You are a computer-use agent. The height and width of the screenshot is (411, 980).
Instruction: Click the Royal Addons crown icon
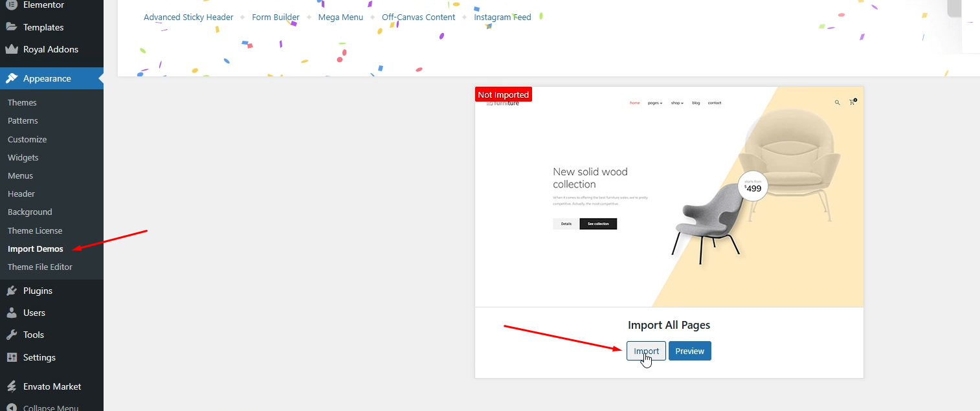click(10, 49)
